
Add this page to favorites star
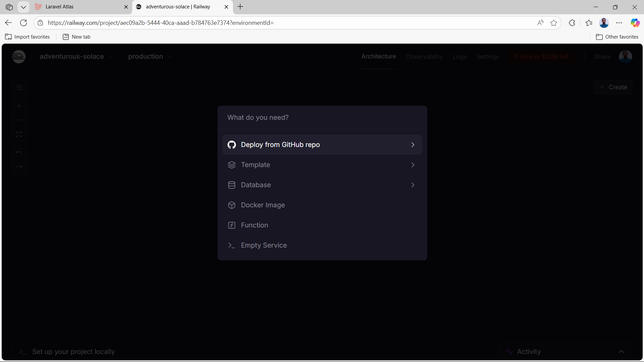point(554,23)
